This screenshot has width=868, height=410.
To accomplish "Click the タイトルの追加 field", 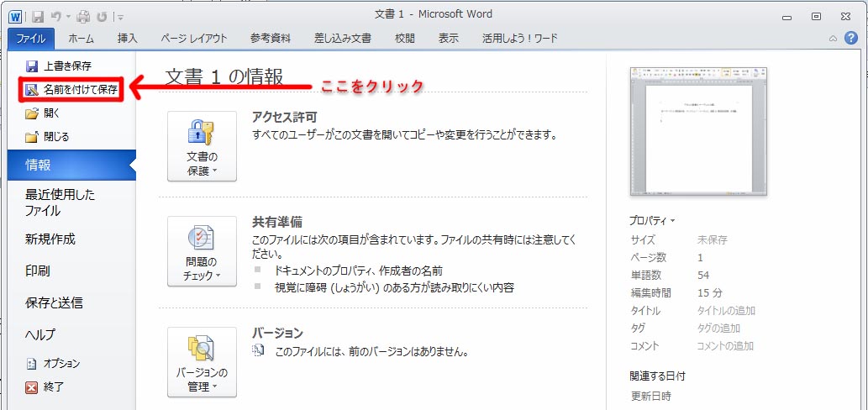I will (726, 311).
